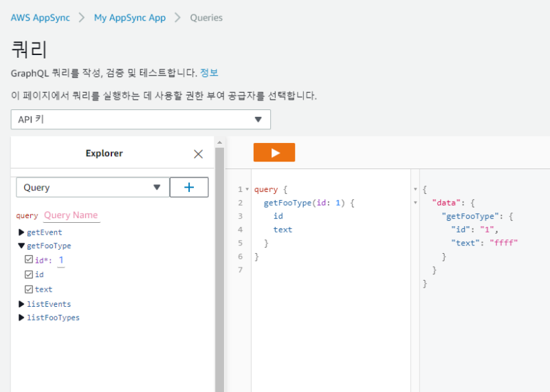Expand the getEvent tree node
550x392 pixels.
point(21,232)
